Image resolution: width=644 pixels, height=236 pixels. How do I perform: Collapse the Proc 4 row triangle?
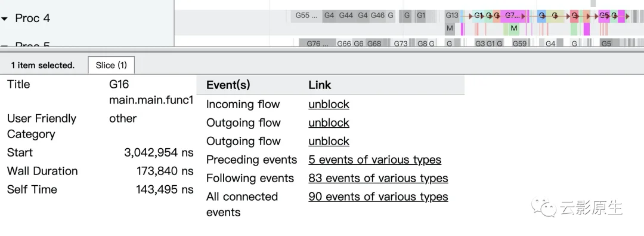(5, 19)
